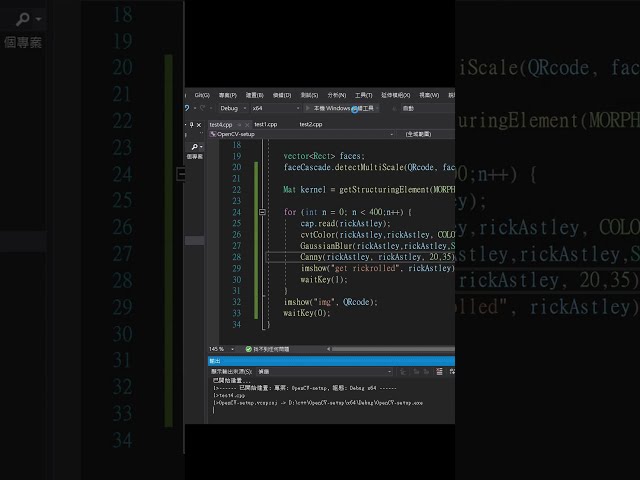Close the side panel with its X
This screenshot has height=480, width=640.
[199, 124]
